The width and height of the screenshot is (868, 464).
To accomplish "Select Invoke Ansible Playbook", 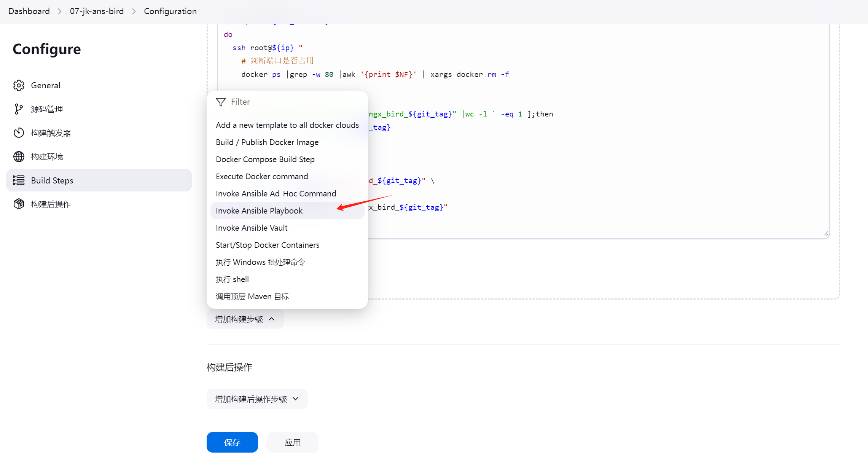I will pyautogui.click(x=287, y=210).
